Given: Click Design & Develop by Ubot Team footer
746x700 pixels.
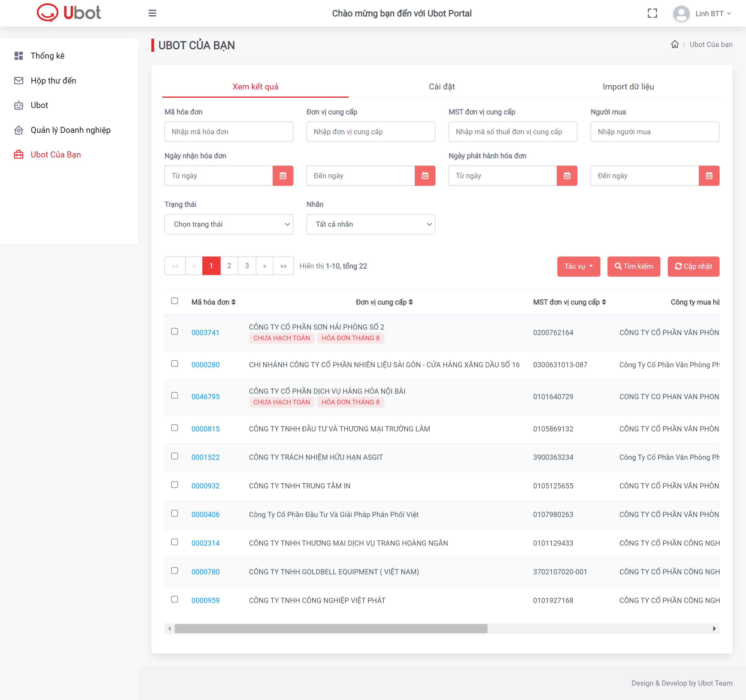Looking at the screenshot, I should [x=682, y=683].
